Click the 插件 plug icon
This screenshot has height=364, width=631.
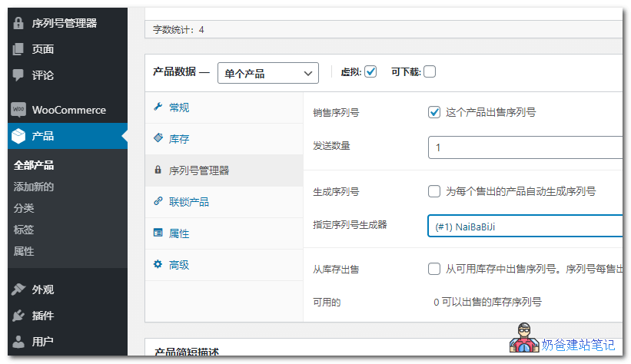[18, 316]
